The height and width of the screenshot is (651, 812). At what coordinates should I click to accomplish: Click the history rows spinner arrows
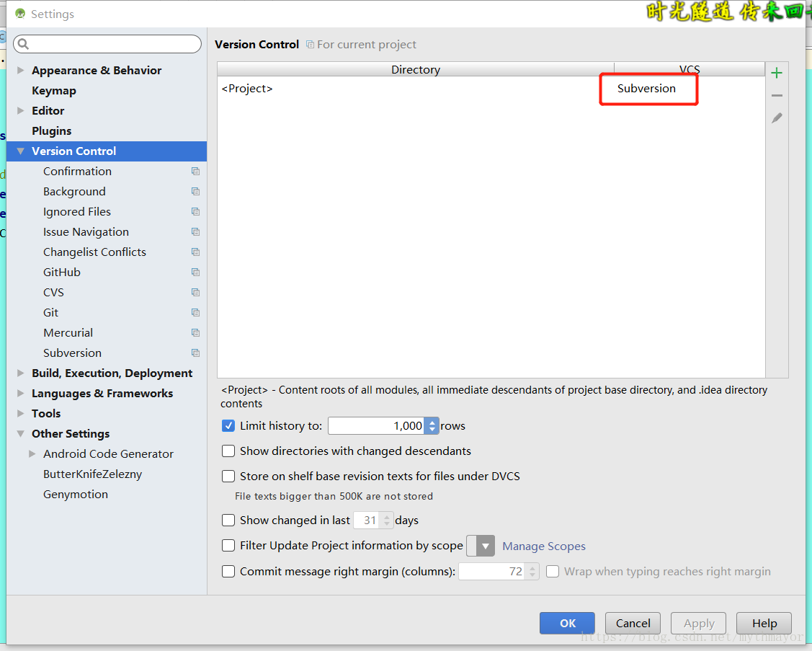point(432,426)
